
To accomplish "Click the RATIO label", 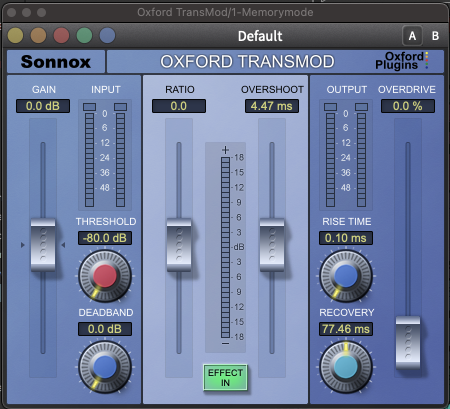I will 180,89.
